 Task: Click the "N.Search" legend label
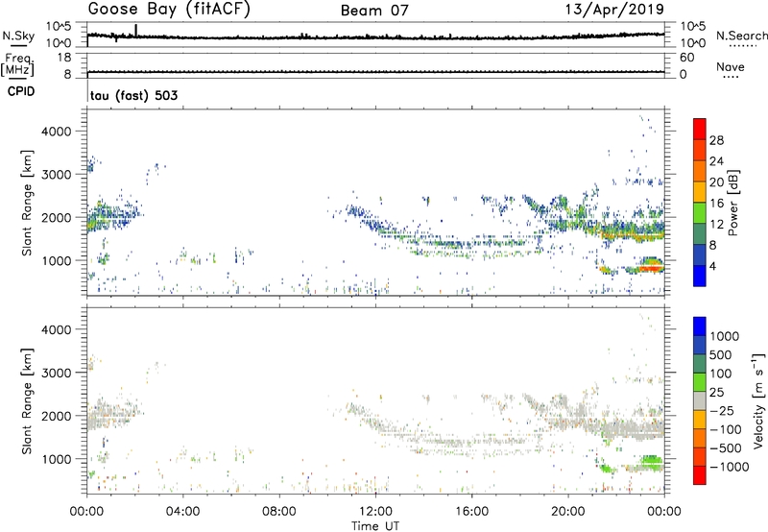pyautogui.click(x=741, y=36)
